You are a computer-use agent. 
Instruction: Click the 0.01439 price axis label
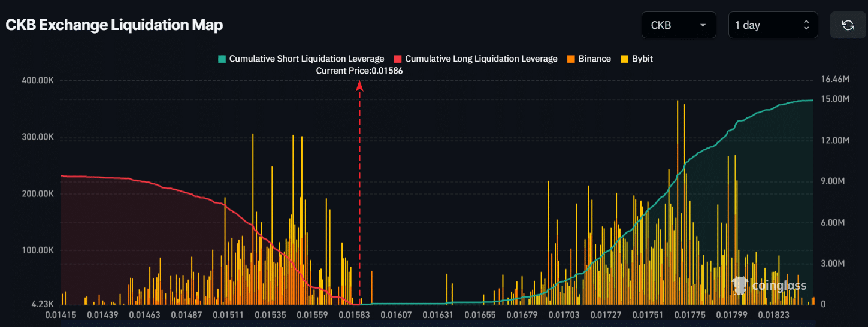point(102,314)
